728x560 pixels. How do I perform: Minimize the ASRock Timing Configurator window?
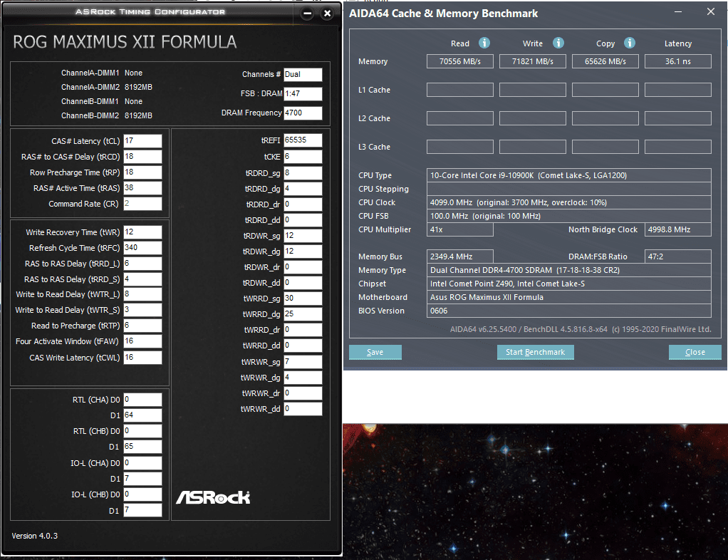(x=307, y=14)
